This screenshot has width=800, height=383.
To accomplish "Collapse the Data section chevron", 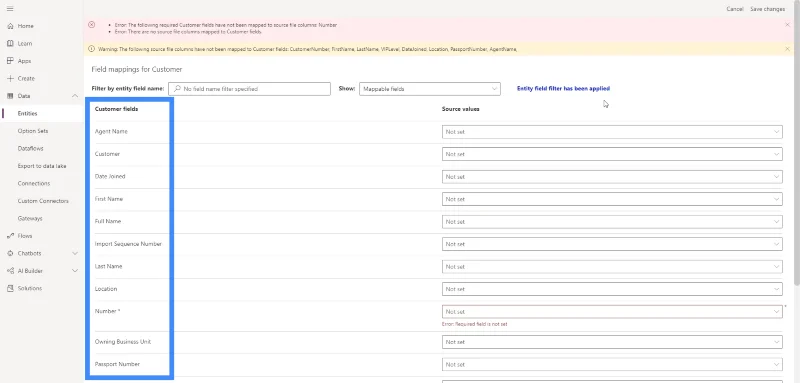I will click(x=75, y=96).
